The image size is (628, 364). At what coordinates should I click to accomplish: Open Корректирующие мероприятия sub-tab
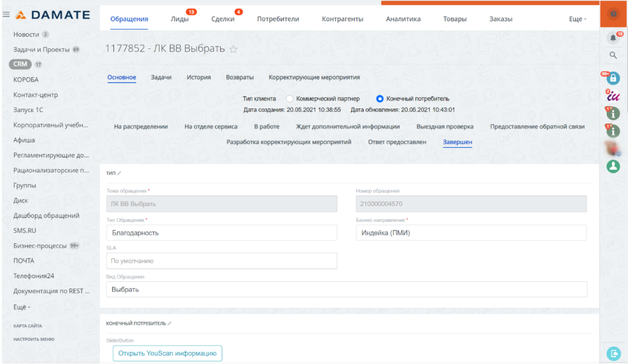pos(314,77)
